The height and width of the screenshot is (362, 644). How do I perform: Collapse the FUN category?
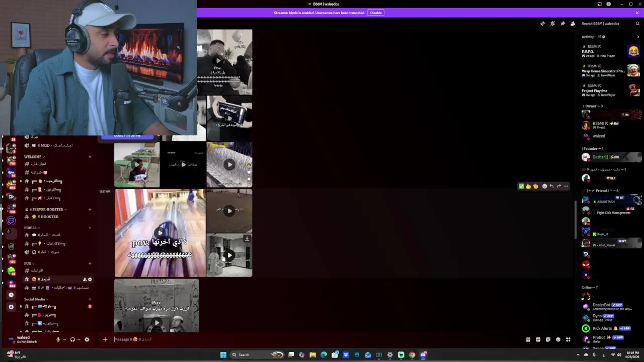[29, 263]
